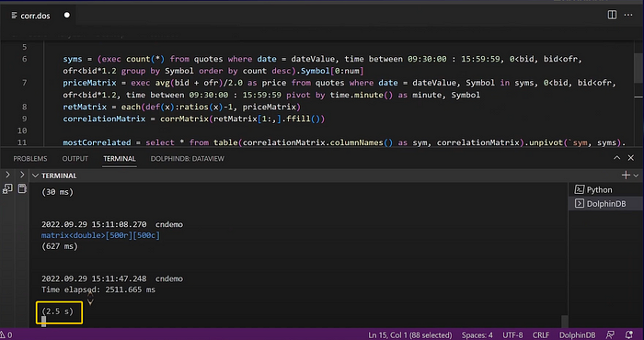
Task: Click line number 10 in the gutter
Action: [x=22, y=130]
